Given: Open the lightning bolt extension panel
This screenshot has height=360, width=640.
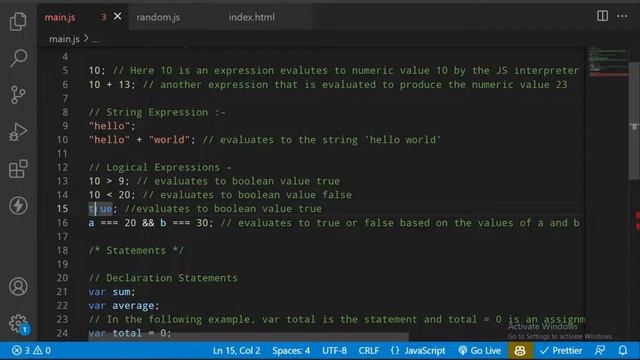Looking at the screenshot, I should [x=18, y=205].
